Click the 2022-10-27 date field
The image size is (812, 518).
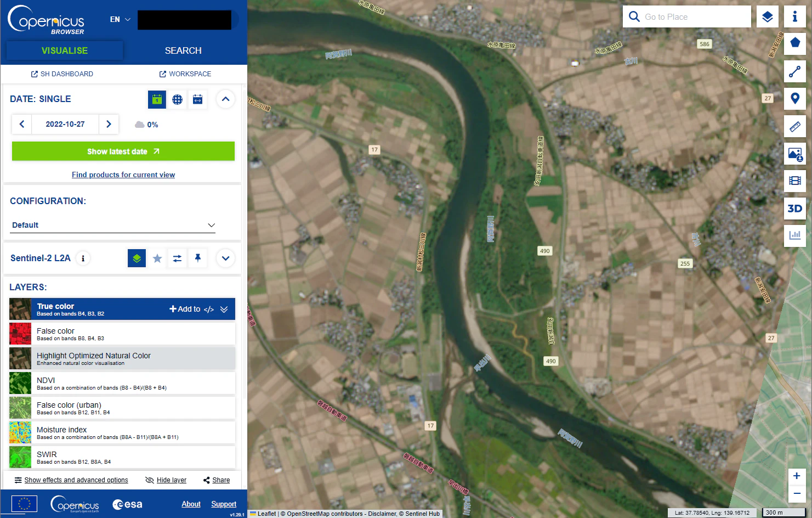[x=65, y=124]
